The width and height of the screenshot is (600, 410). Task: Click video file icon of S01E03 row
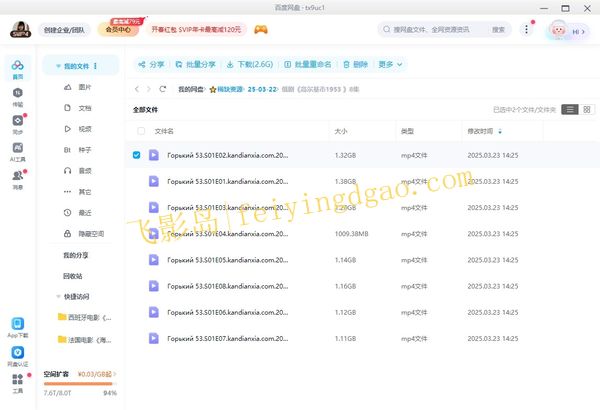point(154,207)
